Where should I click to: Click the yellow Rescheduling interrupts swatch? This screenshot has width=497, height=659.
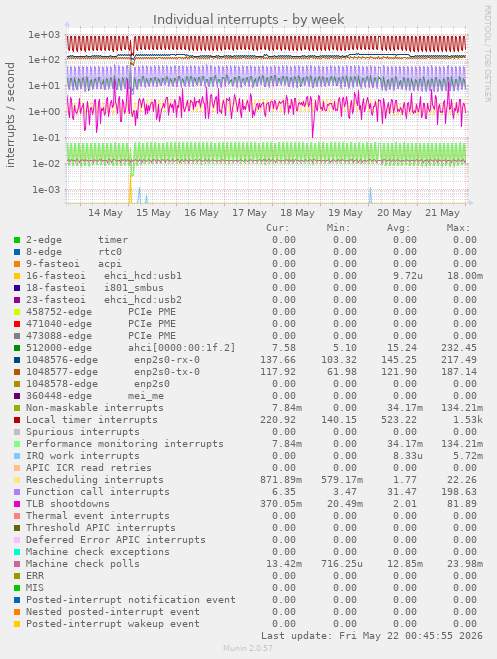coord(17,480)
